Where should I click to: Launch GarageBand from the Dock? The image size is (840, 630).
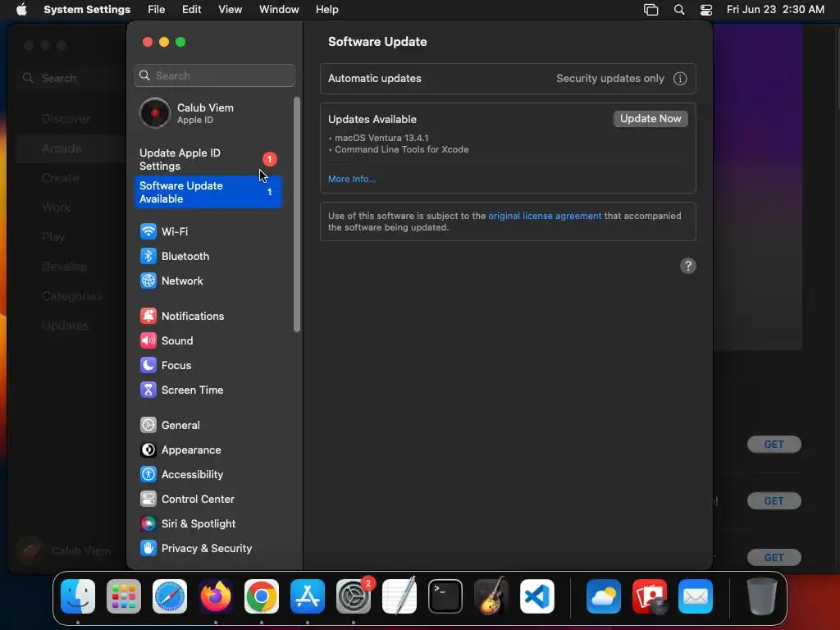coord(491,596)
